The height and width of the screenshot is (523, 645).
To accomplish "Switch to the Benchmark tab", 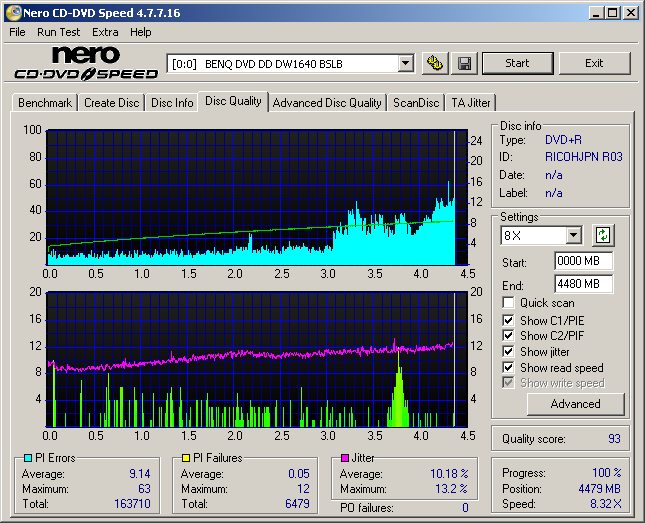I will (45, 103).
